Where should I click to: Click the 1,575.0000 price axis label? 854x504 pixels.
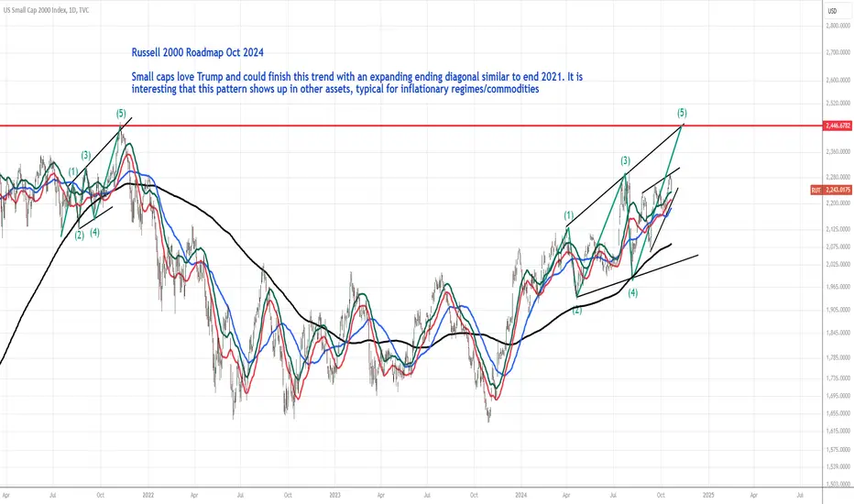838,450
